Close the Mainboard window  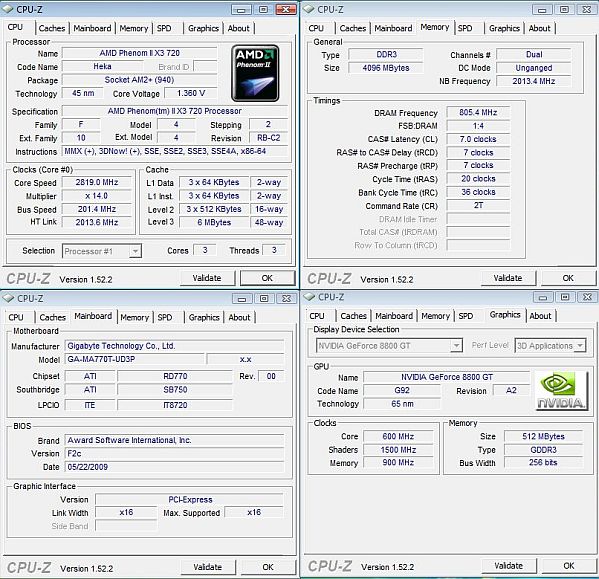click(x=286, y=299)
